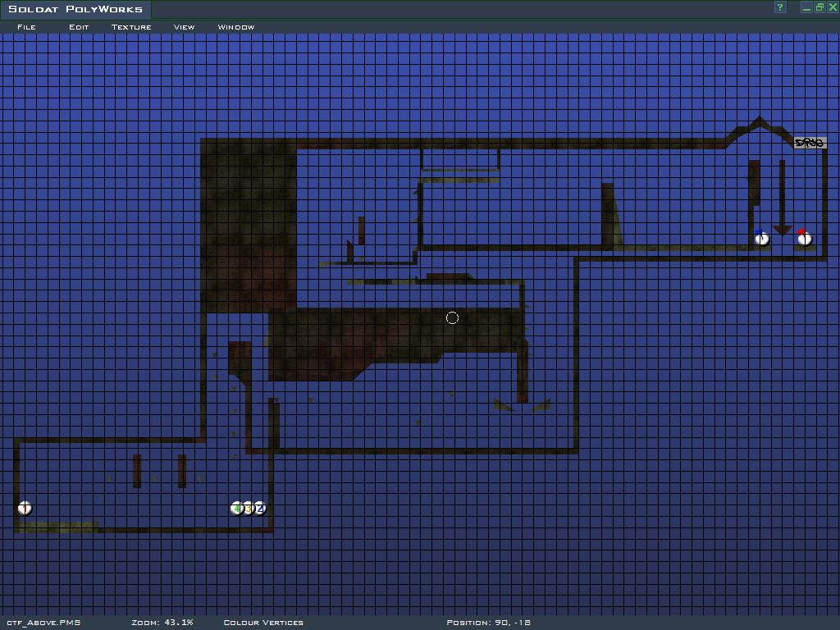Select the blue flag spawn marker
Image resolution: width=840 pixels, height=630 pixels.
coord(761,238)
